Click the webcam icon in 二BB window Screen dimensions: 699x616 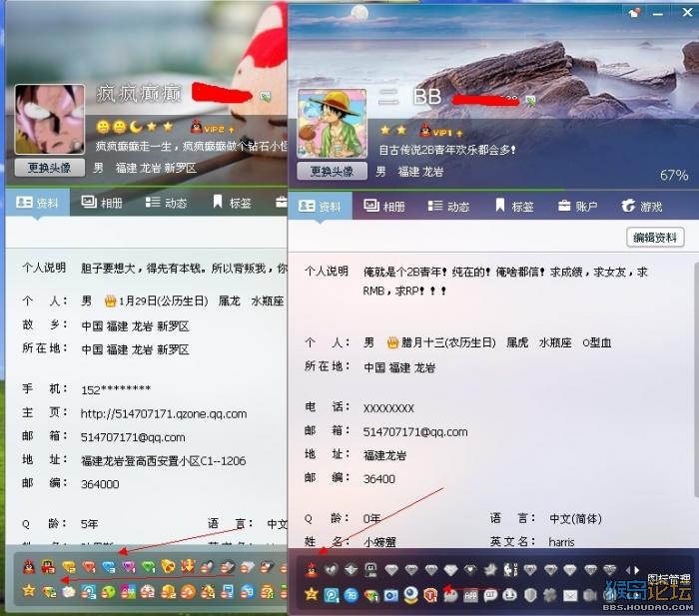point(411,595)
